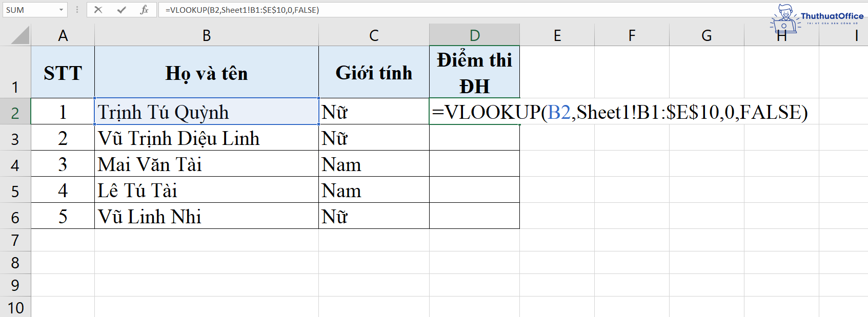The width and height of the screenshot is (868, 317).
Task: Click the Giới tính header cell
Action: point(374,73)
